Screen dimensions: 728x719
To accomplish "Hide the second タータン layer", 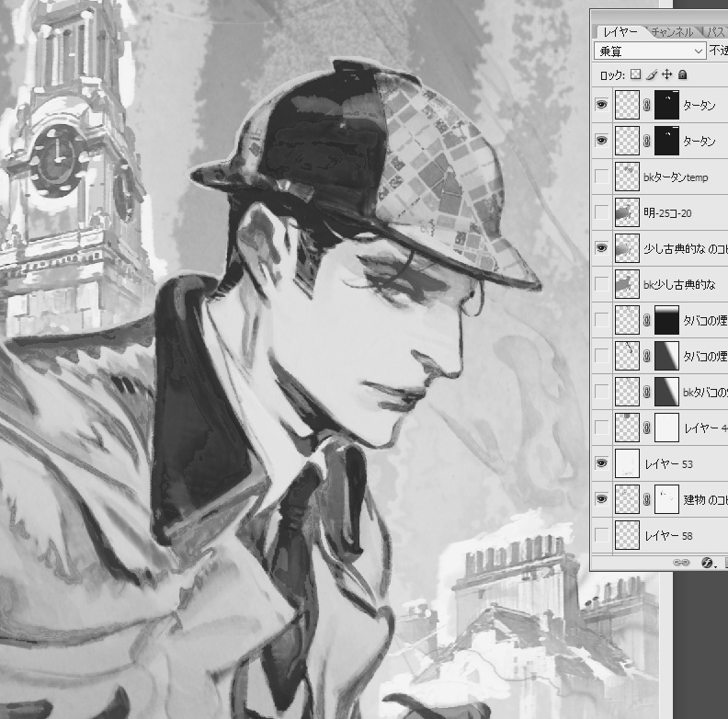I will (x=601, y=141).
